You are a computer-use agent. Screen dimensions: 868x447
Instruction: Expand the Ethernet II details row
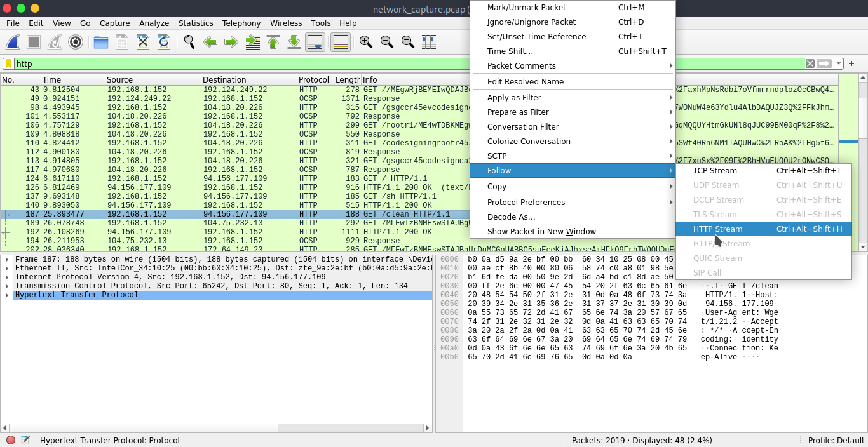click(x=7, y=269)
